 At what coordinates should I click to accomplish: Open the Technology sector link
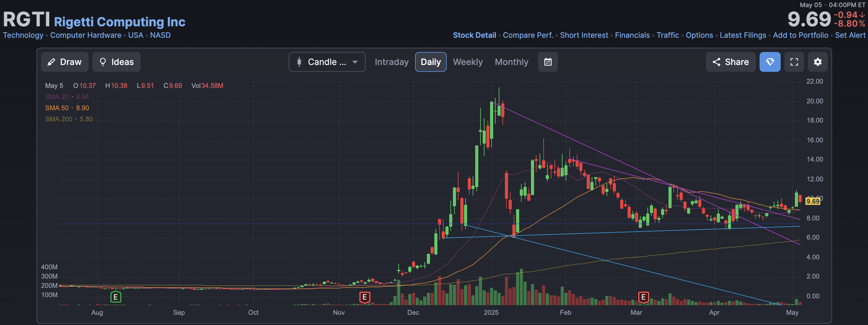click(23, 35)
